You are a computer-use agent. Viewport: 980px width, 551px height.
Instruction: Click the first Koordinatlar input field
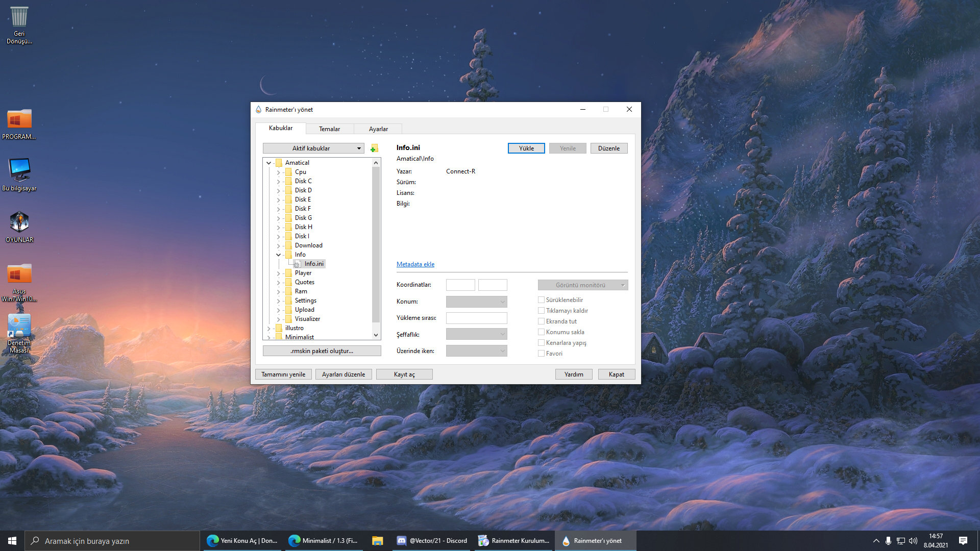coord(460,285)
